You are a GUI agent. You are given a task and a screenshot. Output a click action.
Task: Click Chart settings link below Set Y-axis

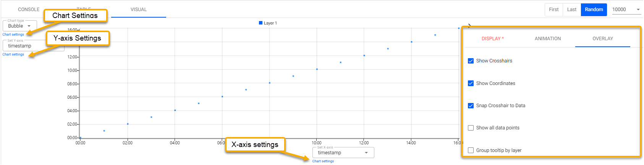pos(13,54)
